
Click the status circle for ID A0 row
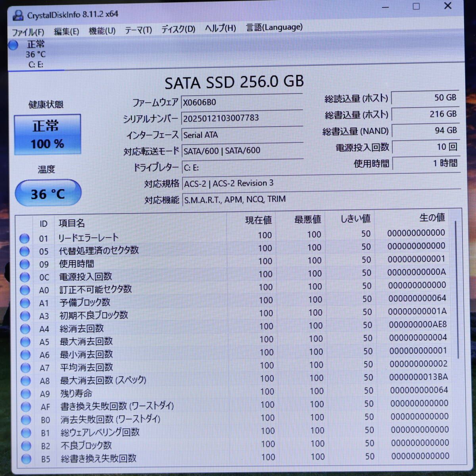[x=25, y=290]
